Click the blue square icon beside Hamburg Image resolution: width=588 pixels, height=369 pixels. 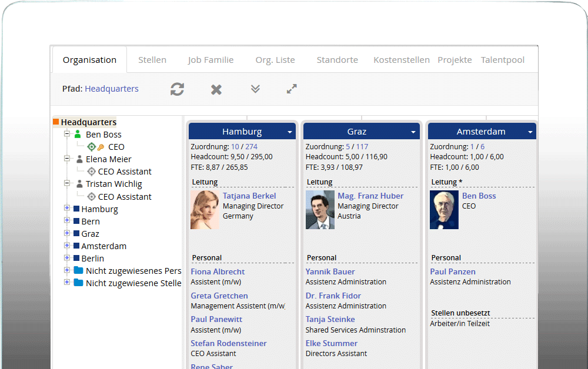76,209
